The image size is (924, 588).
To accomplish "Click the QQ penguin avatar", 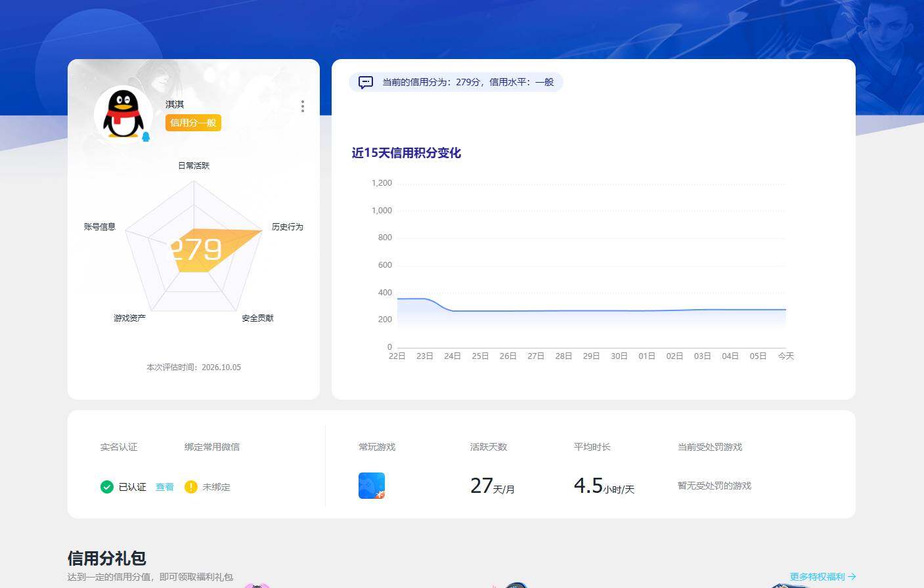I will 123,114.
